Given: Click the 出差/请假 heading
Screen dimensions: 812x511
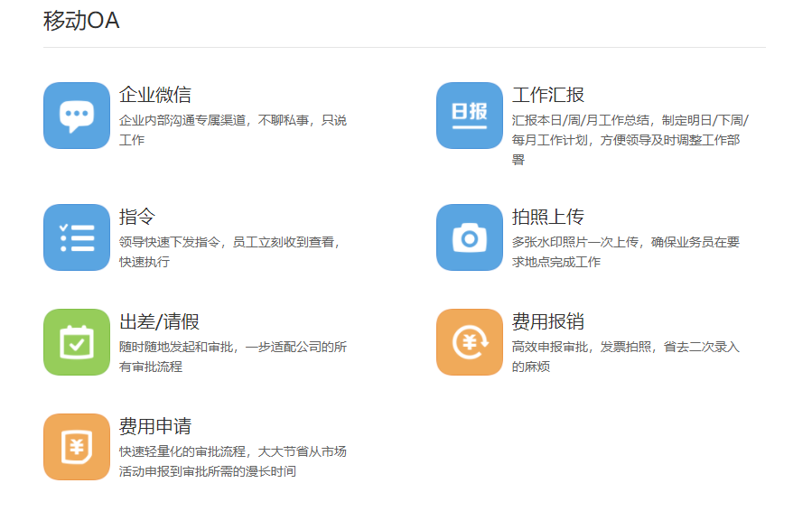Looking at the screenshot, I should click(x=160, y=321).
